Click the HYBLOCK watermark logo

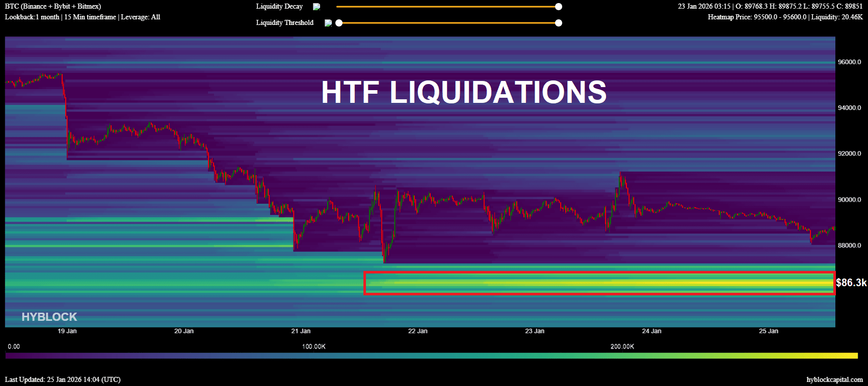coord(49,317)
